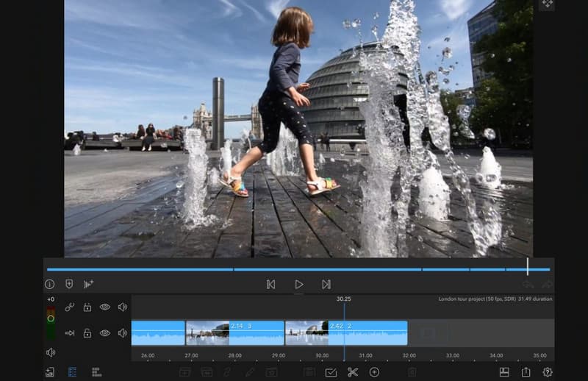Open the layout selector icon

[504, 372]
